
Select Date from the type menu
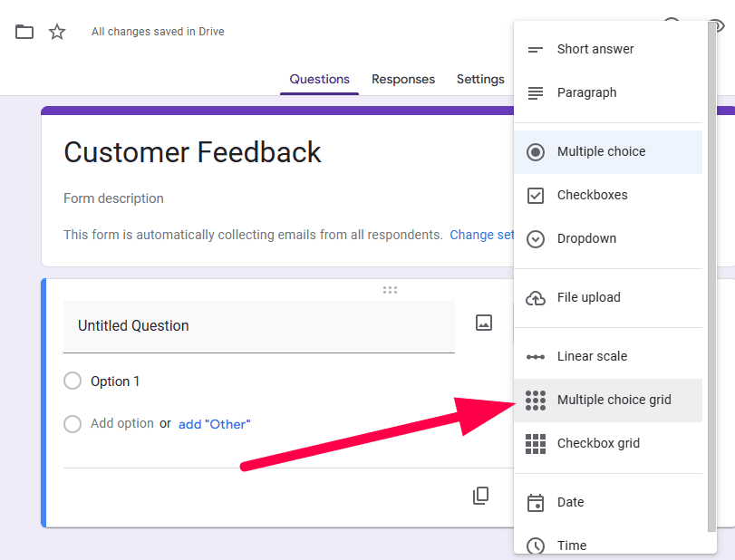571,502
